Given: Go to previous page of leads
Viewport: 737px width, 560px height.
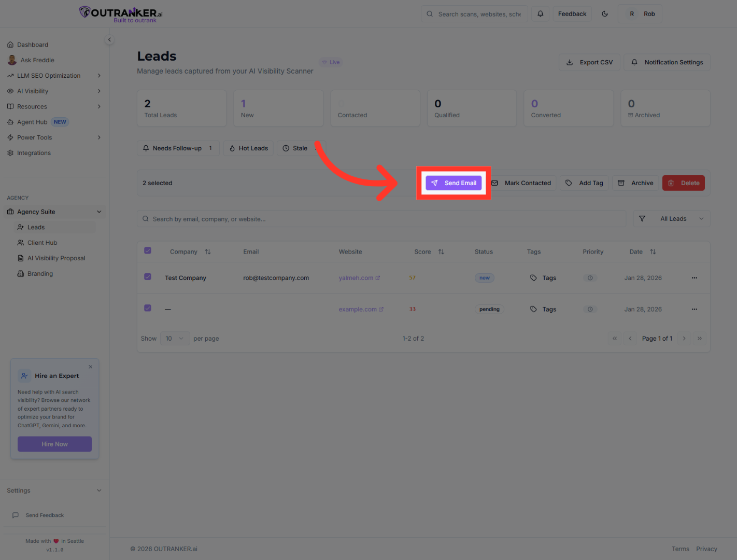Looking at the screenshot, I should [630, 339].
